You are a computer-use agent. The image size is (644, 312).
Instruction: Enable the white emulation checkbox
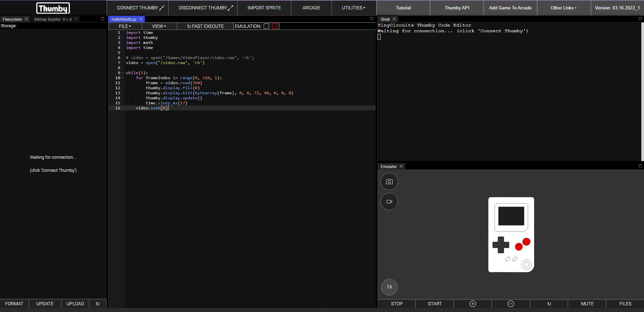(266, 26)
